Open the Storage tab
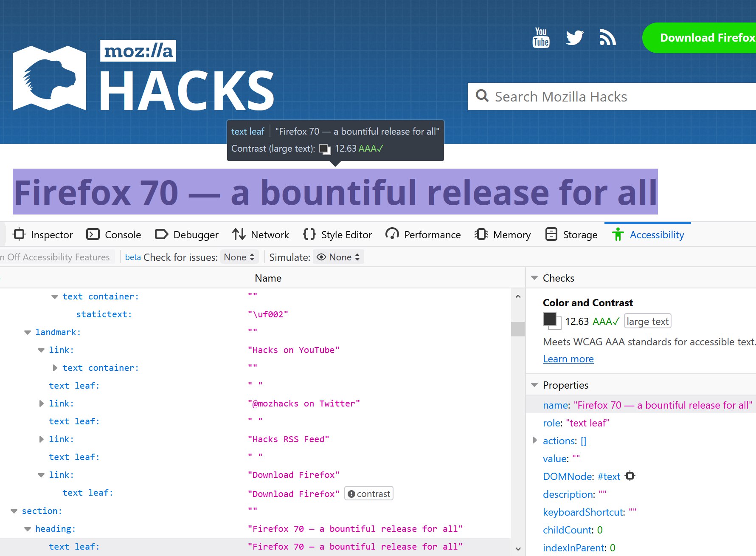The width and height of the screenshot is (756, 556). click(571, 234)
